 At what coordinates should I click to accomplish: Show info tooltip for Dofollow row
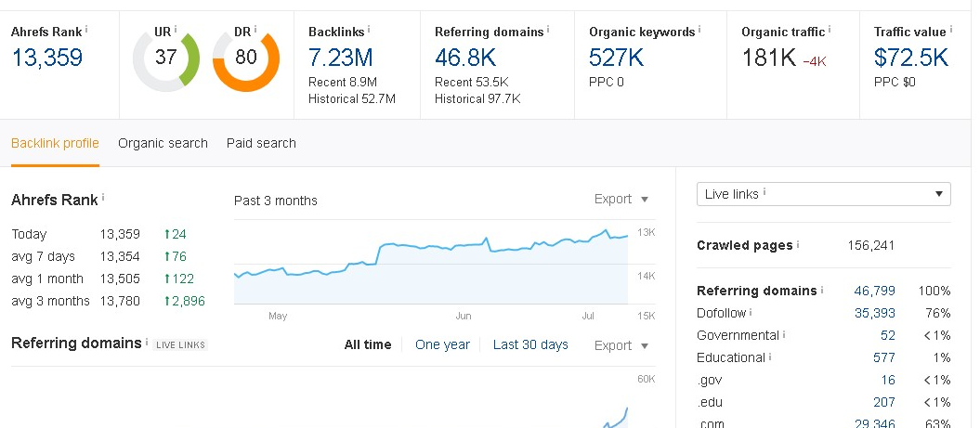click(x=751, y=312)
